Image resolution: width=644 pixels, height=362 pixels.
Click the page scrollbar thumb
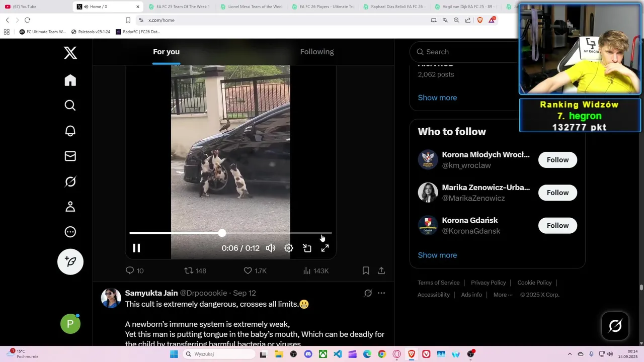(x=641, y=288)
